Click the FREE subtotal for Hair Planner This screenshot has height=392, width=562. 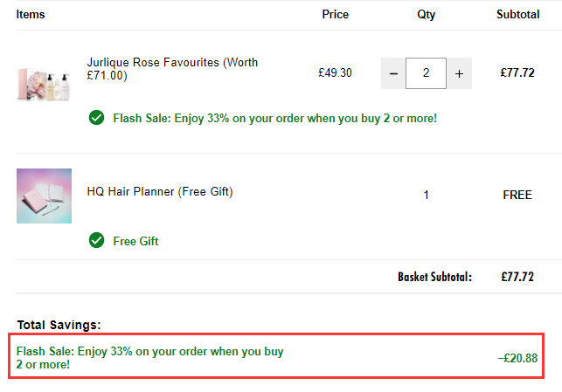pyautogui.click(x=517, y=195)
